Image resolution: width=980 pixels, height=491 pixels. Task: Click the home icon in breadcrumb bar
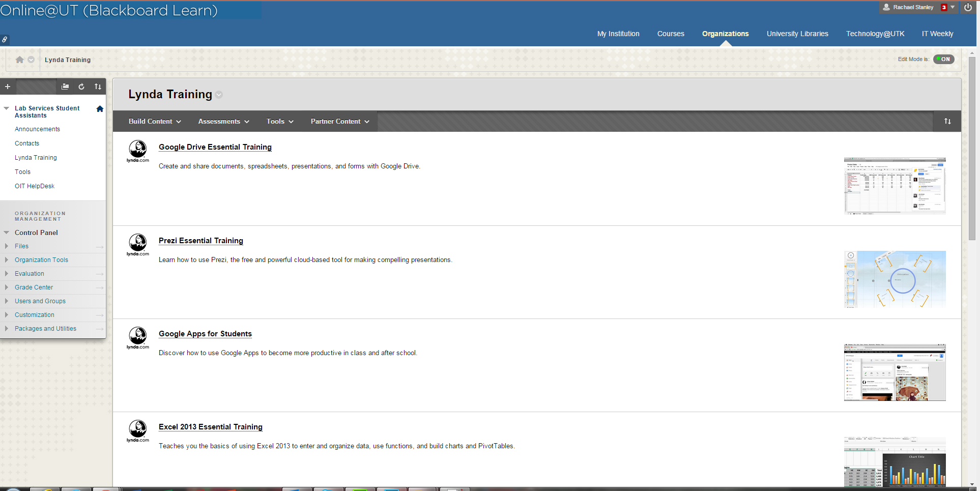(x=19, y=60)
